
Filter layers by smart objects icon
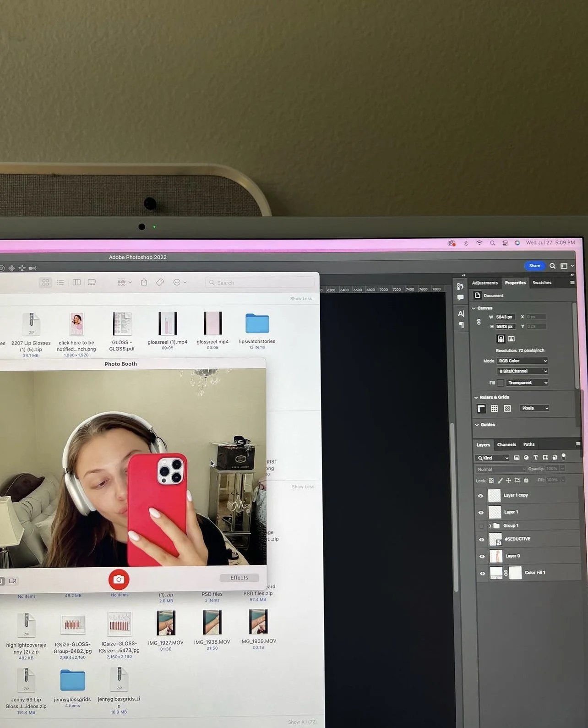click(x=555, y=458)
